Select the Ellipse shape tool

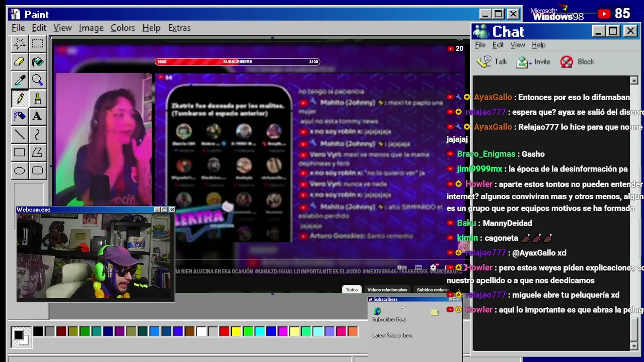(19, 170)
